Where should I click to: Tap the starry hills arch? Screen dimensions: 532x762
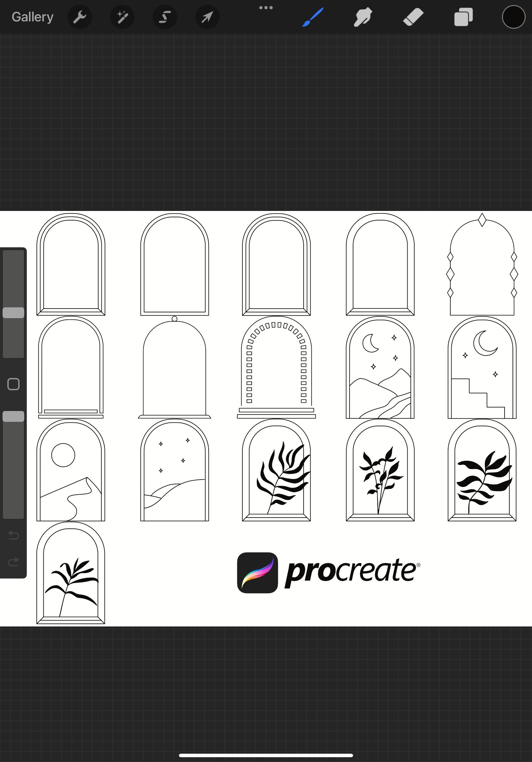[174, 470]
